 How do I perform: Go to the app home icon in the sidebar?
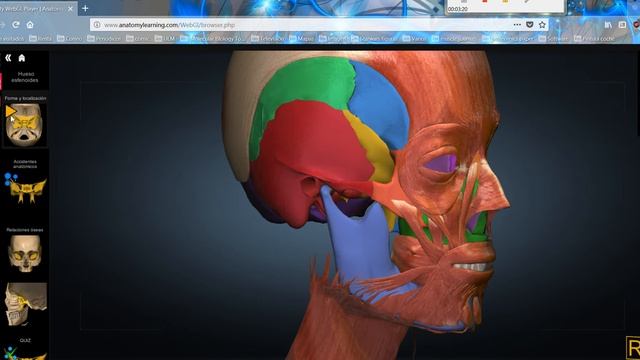(x=22, y=58)
